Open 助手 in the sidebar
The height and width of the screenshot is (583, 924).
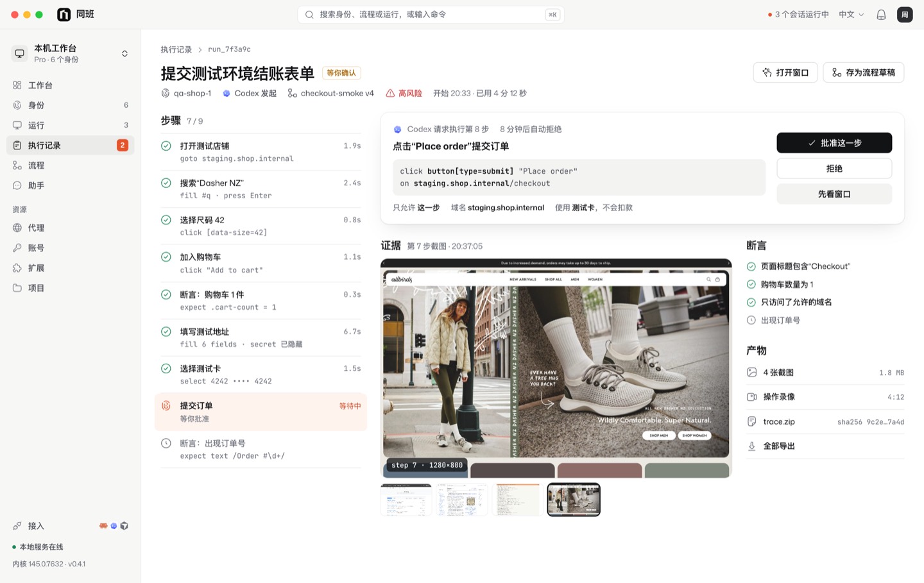pos(71,185)
